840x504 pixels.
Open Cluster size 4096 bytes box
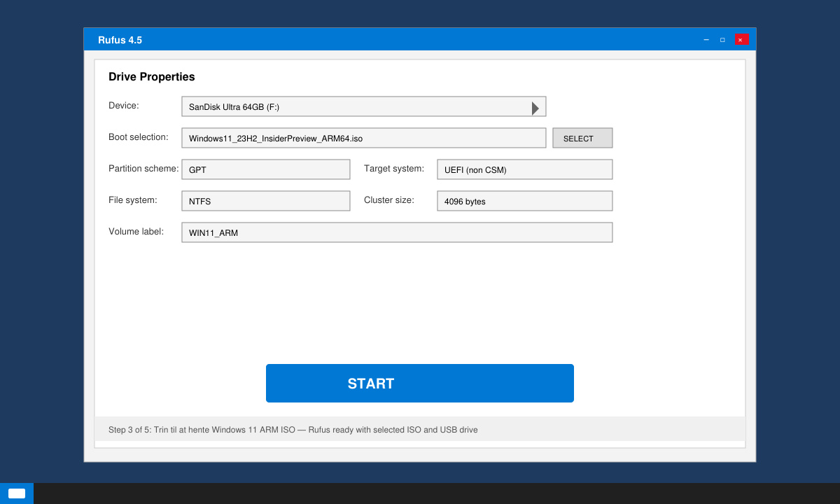tap(525, 201)
